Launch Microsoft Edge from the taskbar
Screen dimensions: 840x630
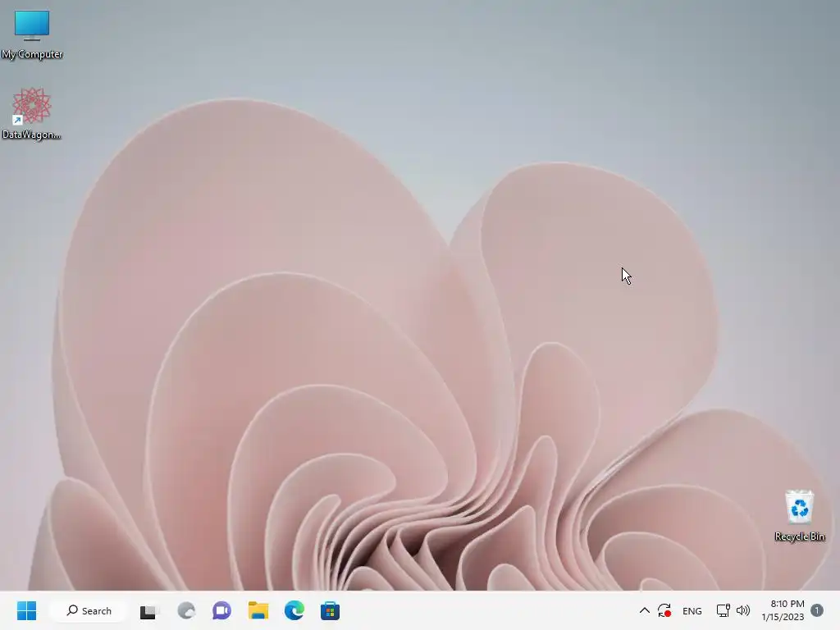(294, 610)
